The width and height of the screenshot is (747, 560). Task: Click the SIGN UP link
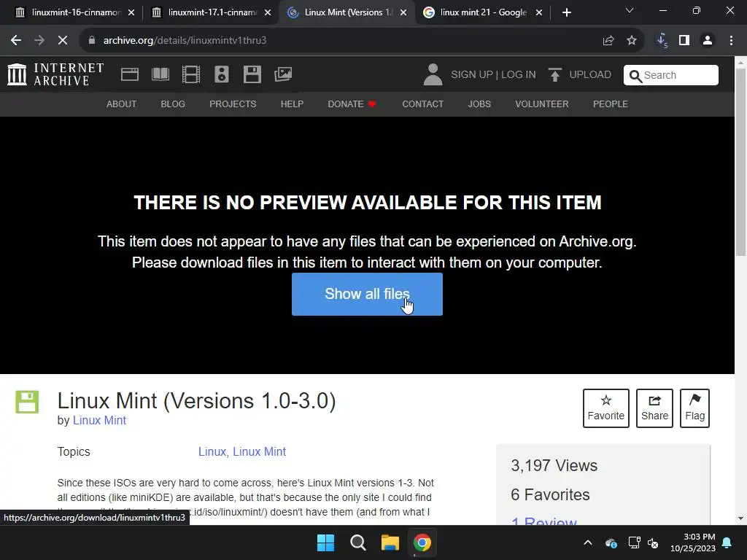[x=472, y=75]
